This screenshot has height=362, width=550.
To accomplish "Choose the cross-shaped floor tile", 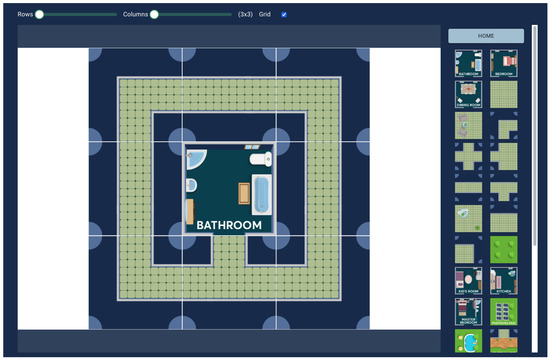I will pos(468,156).
